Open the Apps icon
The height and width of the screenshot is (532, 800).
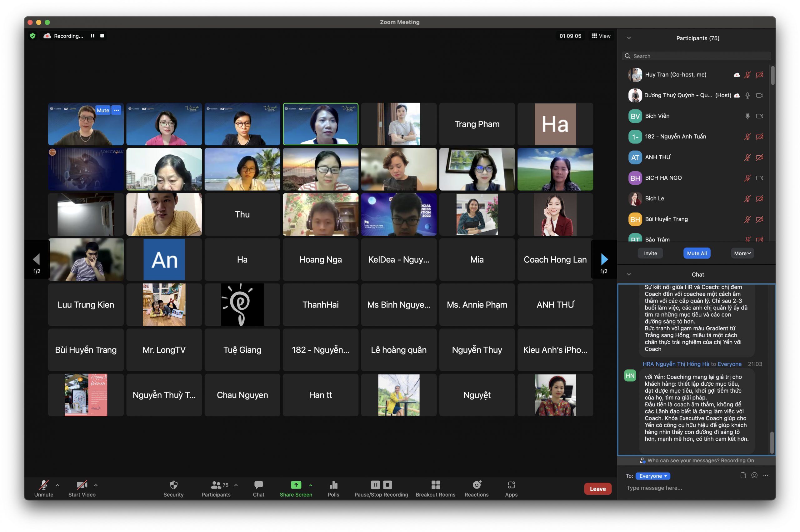click(x=511, y=484)
